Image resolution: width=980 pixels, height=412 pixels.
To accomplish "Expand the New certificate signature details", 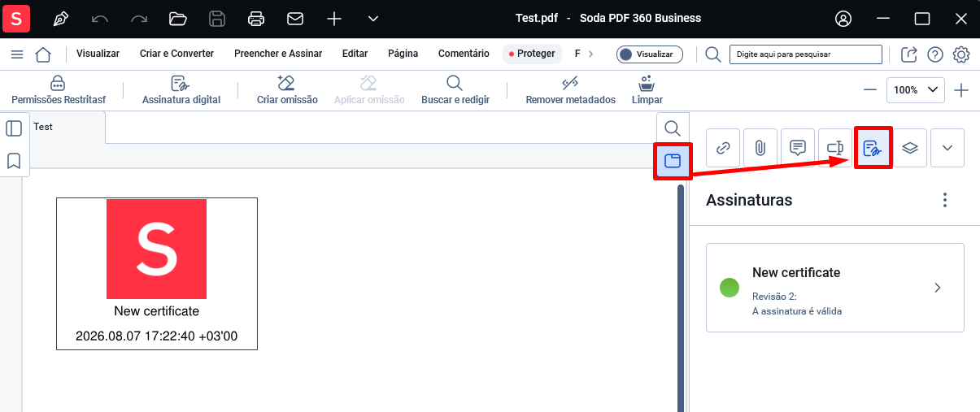I will 835,288.
